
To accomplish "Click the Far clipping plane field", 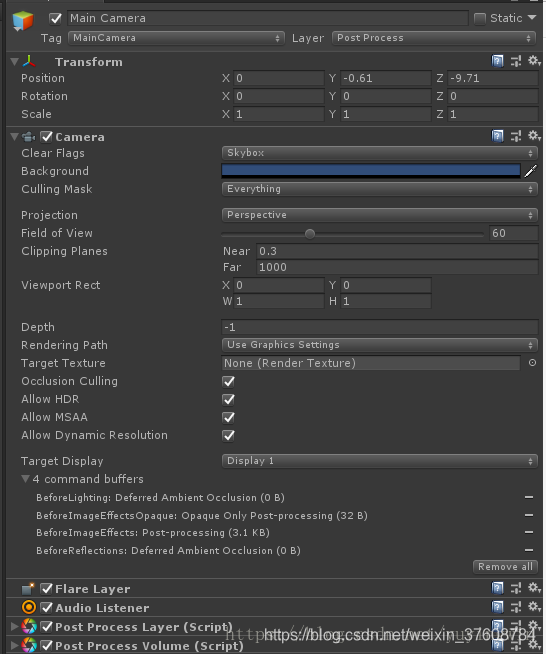I will point(397,267).
